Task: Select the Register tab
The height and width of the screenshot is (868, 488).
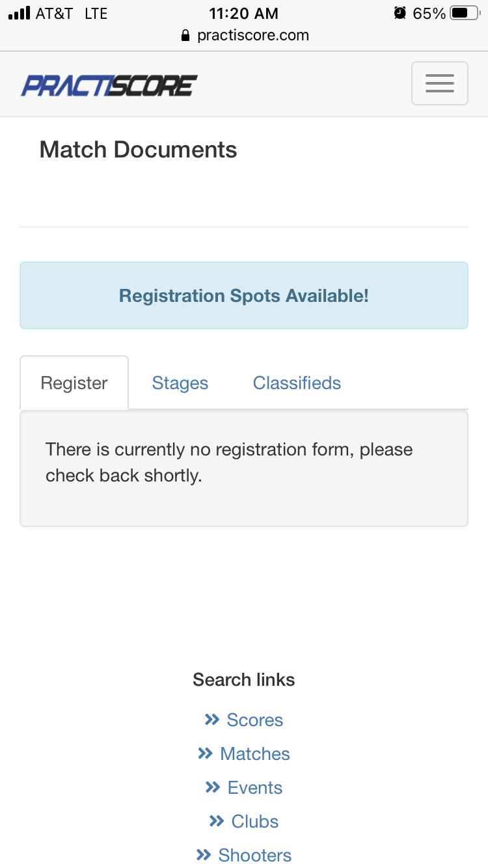Action: pos(74,383)
